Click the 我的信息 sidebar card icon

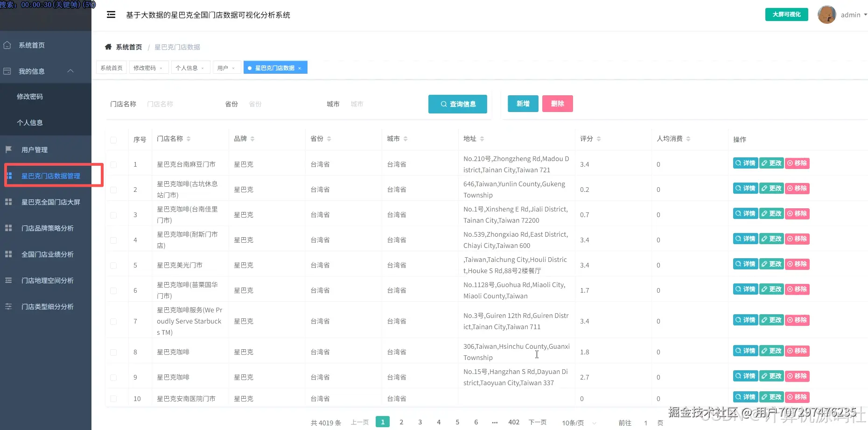pos(7,71)
